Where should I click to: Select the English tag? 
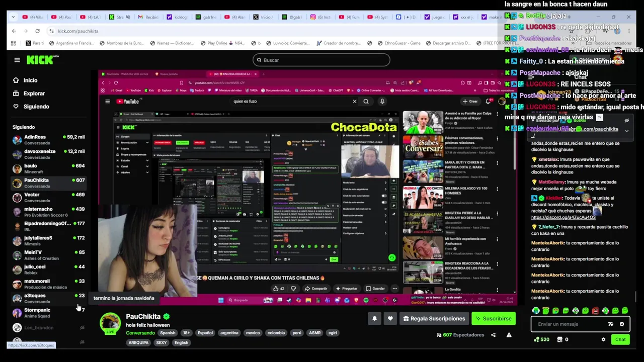(x=181, y=343)
